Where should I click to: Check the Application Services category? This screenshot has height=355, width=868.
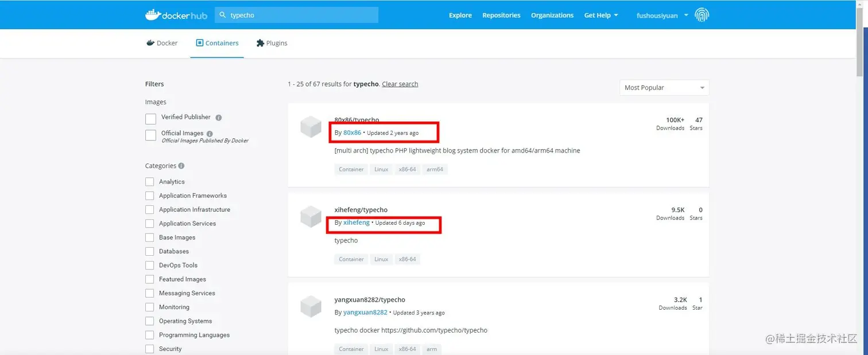click(x=150, y=224)
